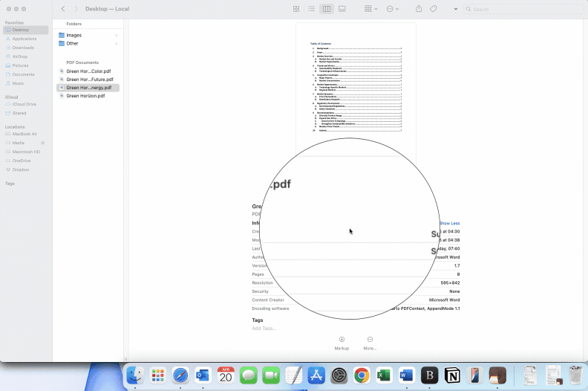Open Calendar from the Dock
This screenshot has height=391, width=588.
click(226, 375)
